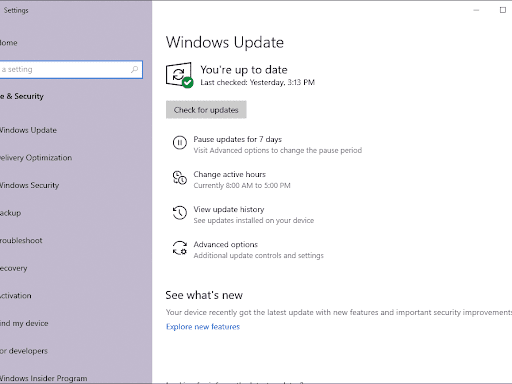Click the See what's new heading
The image size is (512, 384).
pos(204,295)
